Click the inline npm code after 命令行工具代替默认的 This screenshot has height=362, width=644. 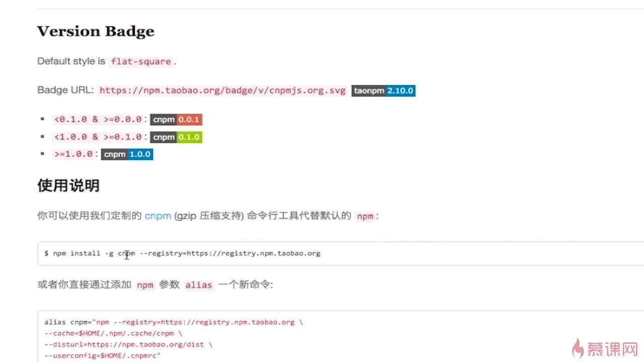coord(365,216)
